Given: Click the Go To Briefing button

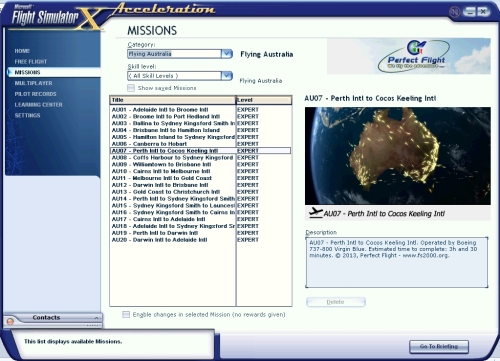Looking at the screenshot, I should [x=439, y=347].
